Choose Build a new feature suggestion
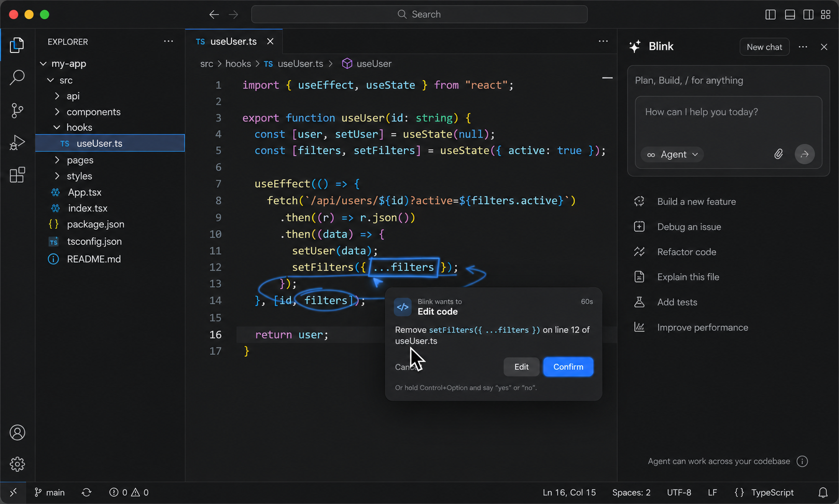 point(696,202)
